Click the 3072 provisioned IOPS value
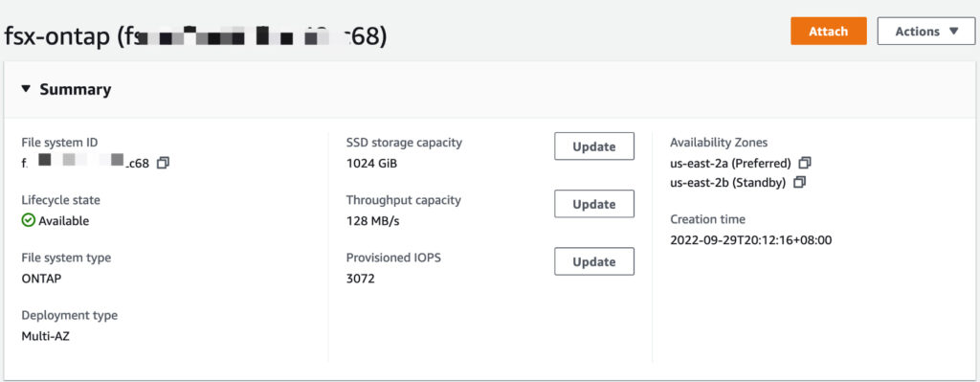 (361, 279)
